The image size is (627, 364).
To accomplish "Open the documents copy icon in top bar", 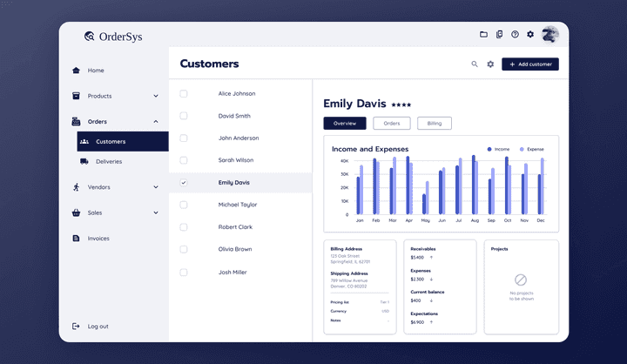I will coord(500,35).
